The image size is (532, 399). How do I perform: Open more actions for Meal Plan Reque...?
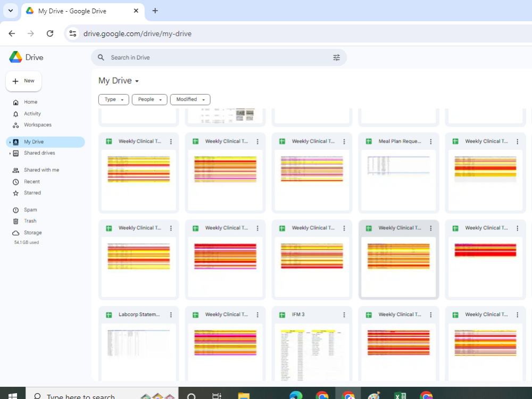click(x=430, y=142)
